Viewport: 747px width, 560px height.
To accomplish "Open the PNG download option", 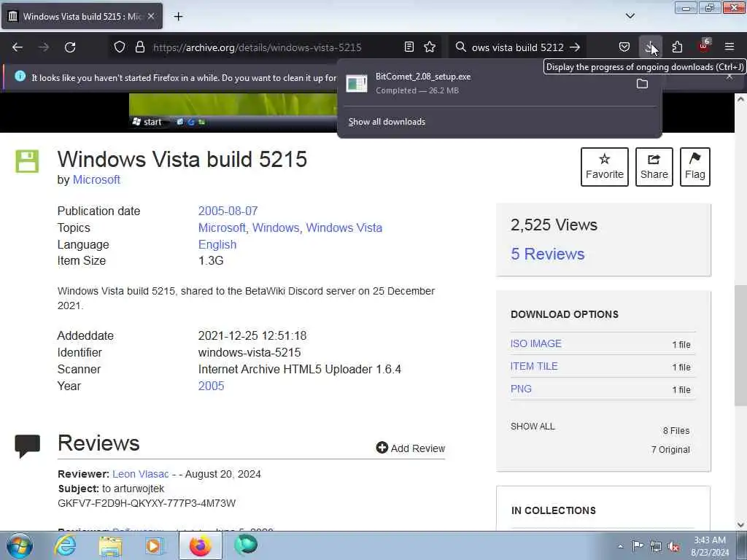I will click(521, 389).
